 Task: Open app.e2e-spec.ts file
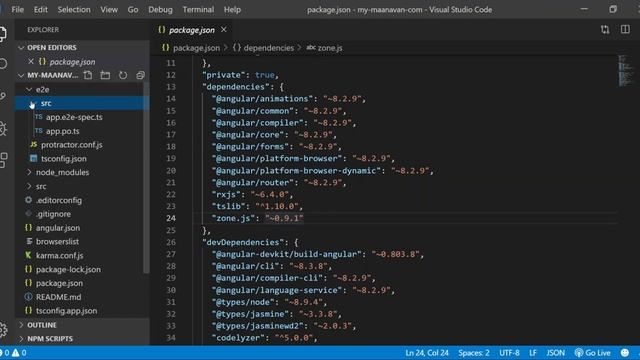74,117
